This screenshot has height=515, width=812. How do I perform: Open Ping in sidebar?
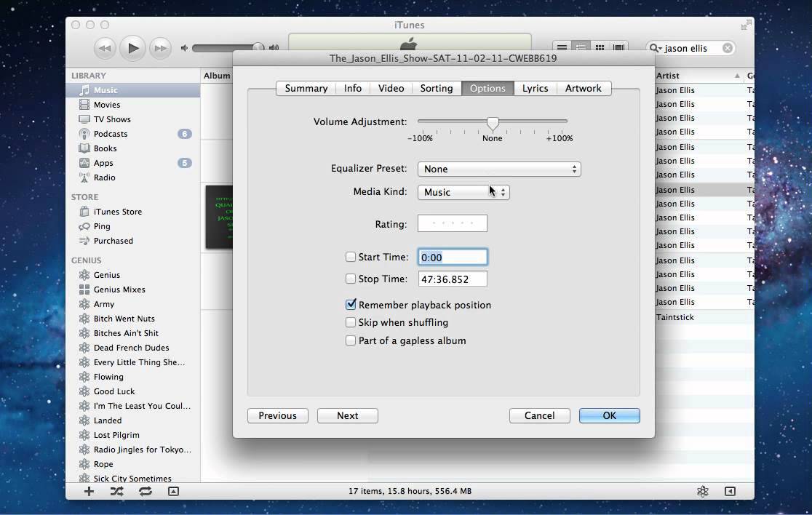132,226
